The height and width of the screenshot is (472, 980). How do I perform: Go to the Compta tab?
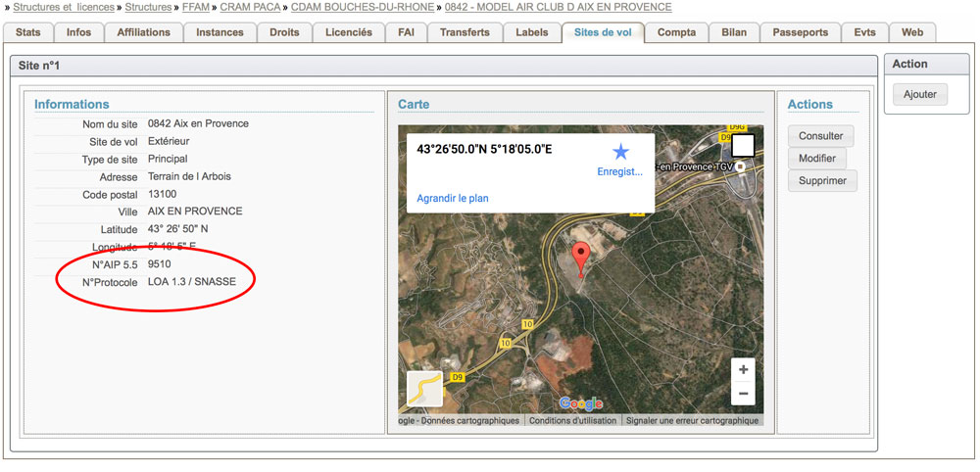click(x=676, y=32)
